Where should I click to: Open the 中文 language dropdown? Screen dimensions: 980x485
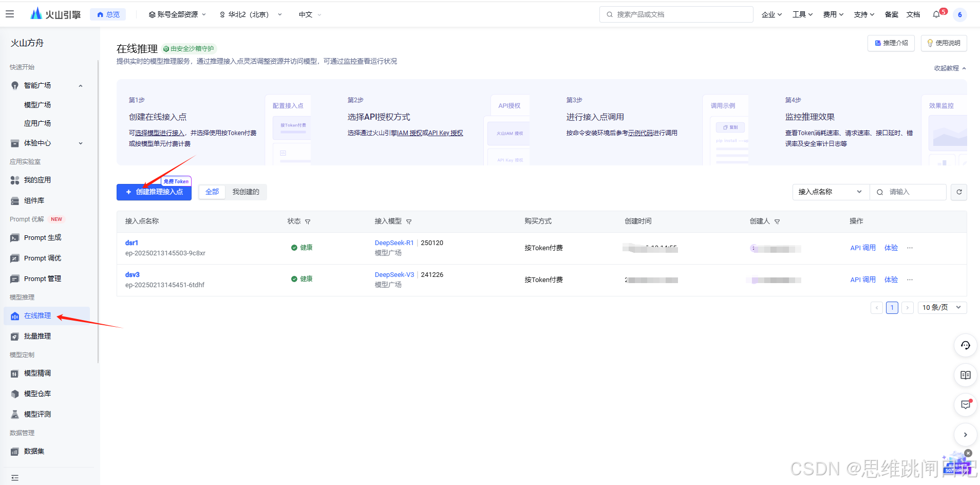[310, 14]
